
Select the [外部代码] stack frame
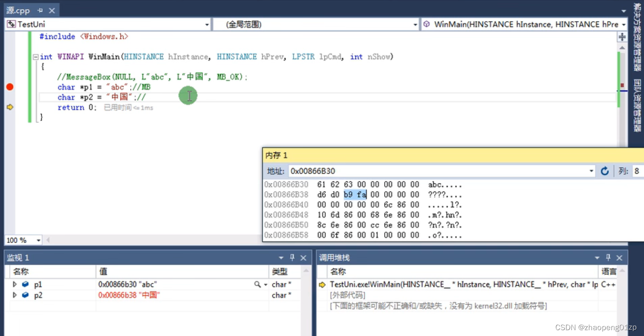[x=347, y=295]
